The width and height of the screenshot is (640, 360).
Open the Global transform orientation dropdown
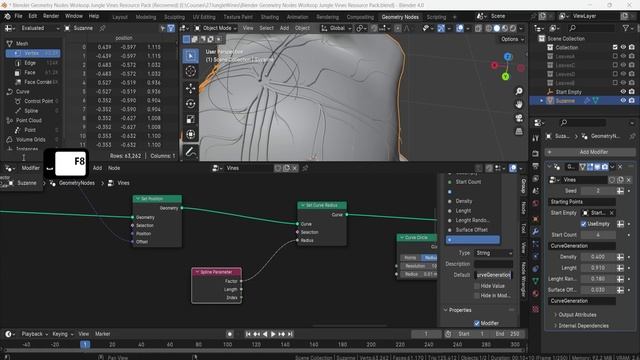[x=336, y=28]
